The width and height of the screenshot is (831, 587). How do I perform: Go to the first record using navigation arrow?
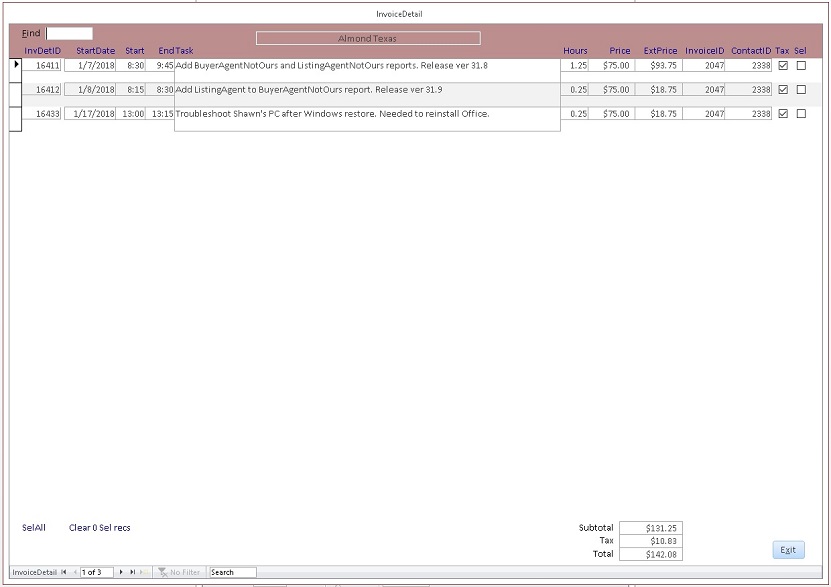pos(62,571)
